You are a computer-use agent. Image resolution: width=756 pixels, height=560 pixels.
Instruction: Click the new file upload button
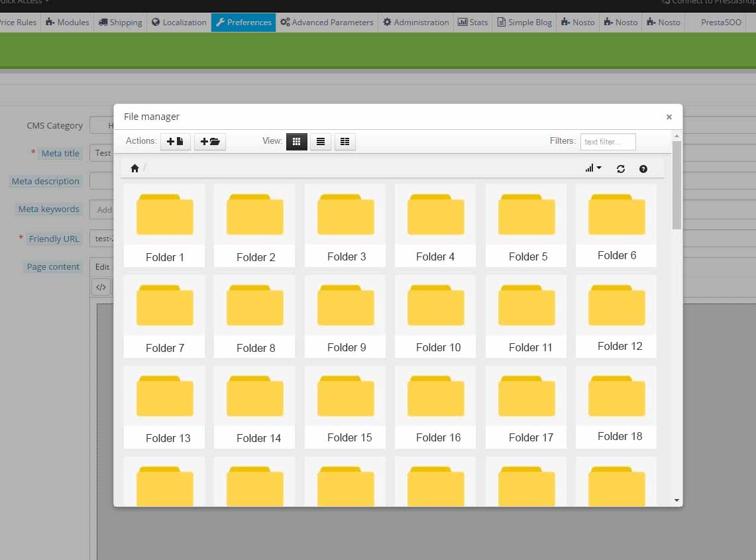click(x=176, y=141)
